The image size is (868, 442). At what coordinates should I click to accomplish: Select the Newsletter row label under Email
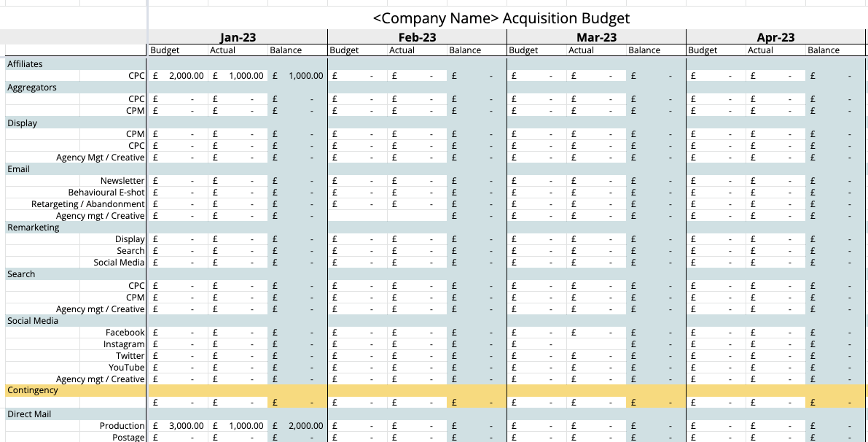tap(122, 181)
